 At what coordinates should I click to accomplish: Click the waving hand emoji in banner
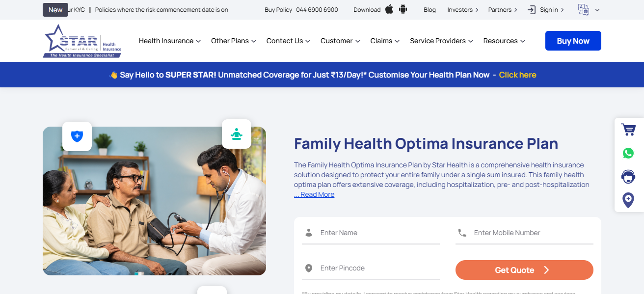point(113,75)
